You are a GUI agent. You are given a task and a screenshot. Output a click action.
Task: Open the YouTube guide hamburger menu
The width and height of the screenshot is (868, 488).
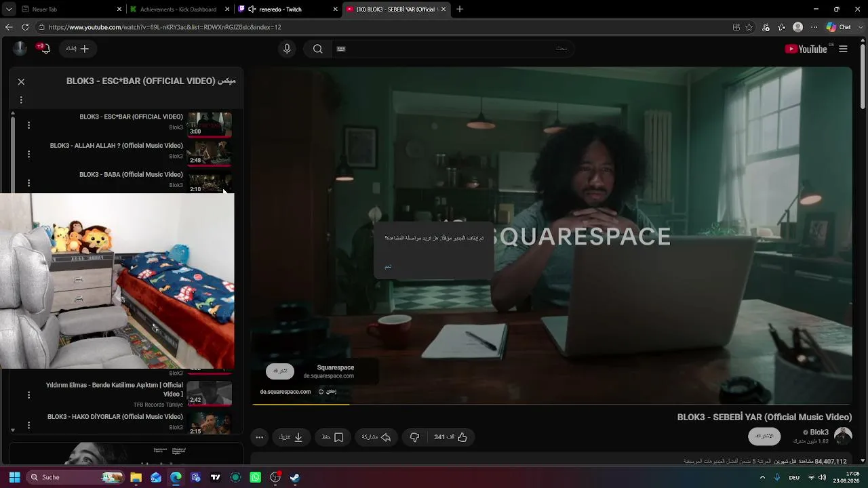(843, 49)
